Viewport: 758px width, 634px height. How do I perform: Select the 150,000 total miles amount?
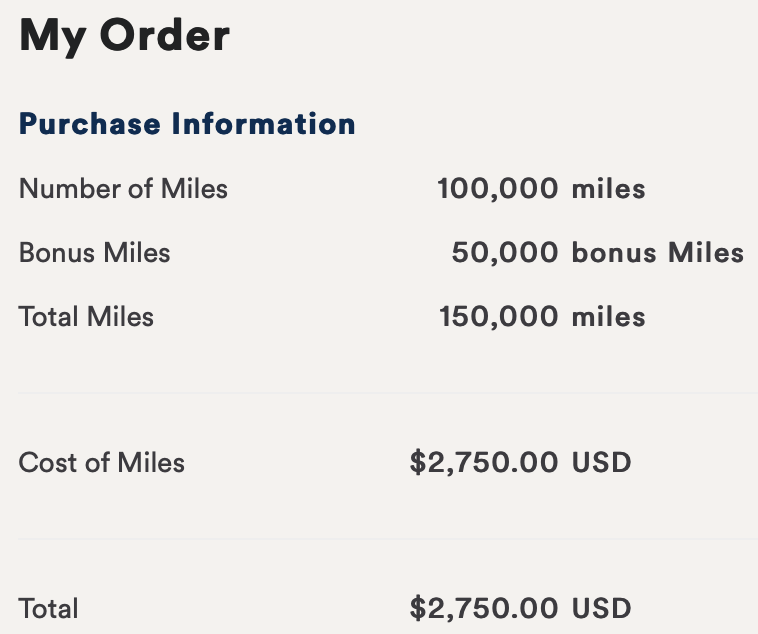point(498,317)
